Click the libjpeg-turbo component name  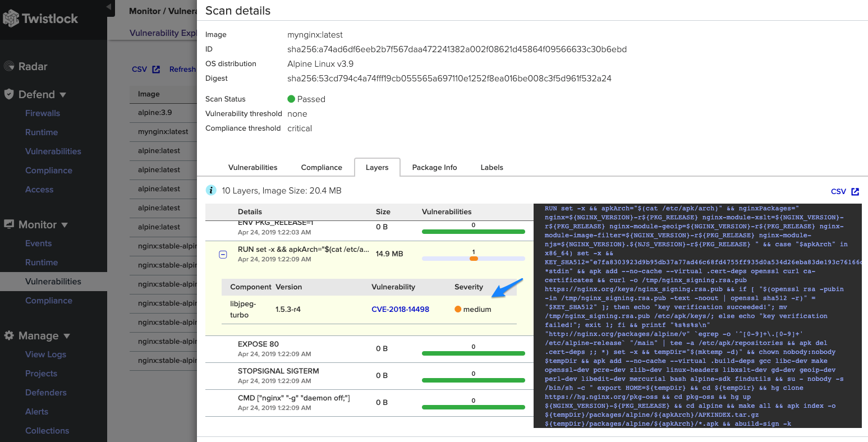[x=243, y=309]
